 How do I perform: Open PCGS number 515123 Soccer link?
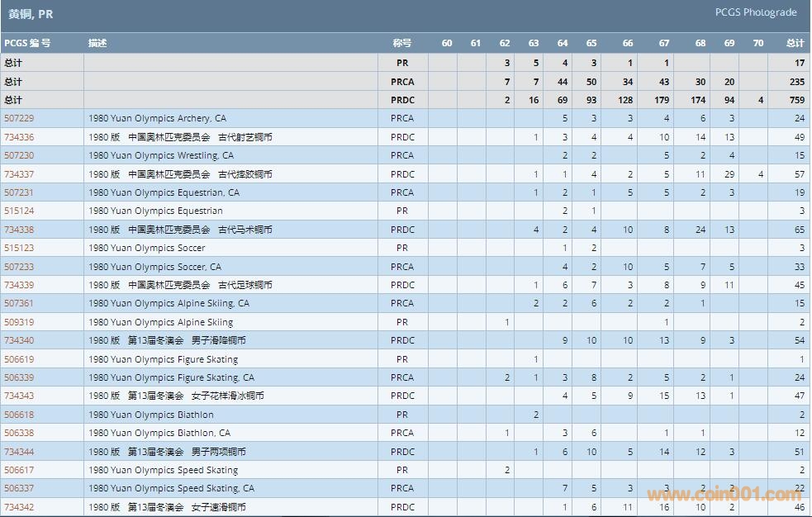[x=19, y=248]
